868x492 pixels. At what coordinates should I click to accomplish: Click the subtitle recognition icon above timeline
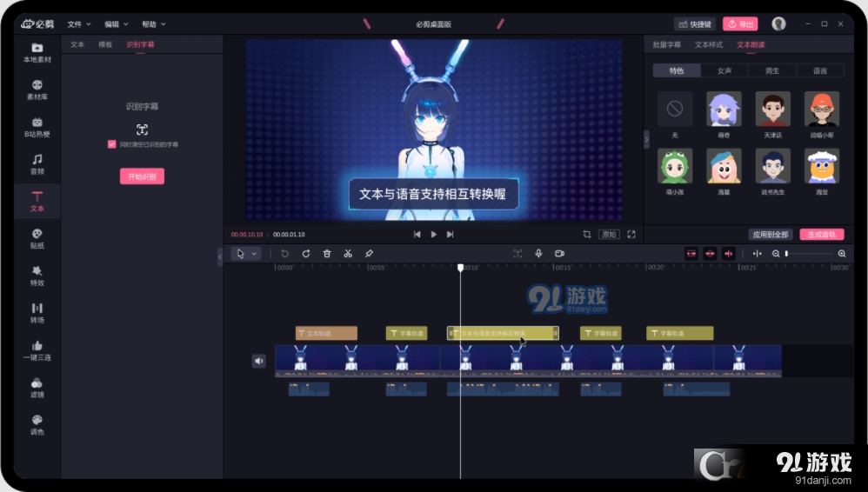(x=517, y=254)
